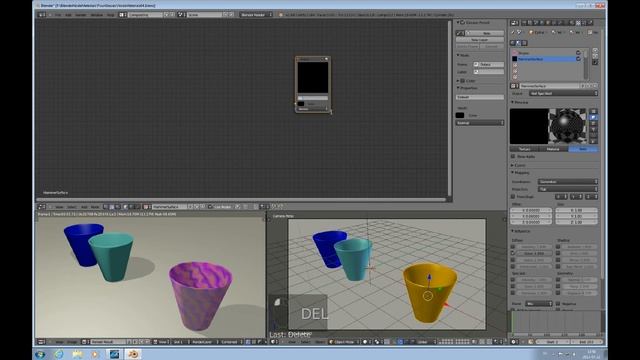Click the Size X value field
640x360 pixels.
pos(576,210)
